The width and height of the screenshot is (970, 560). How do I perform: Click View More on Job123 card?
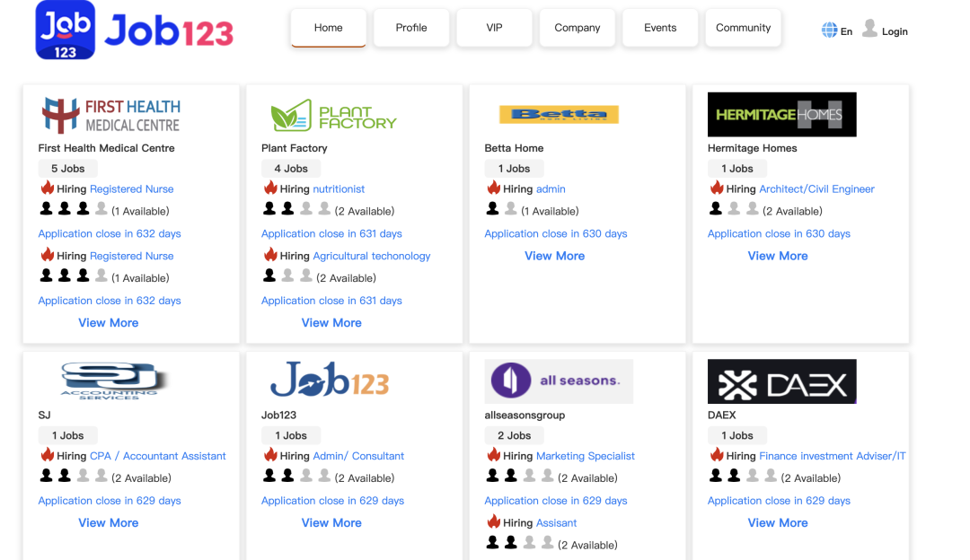pos(331,523)
